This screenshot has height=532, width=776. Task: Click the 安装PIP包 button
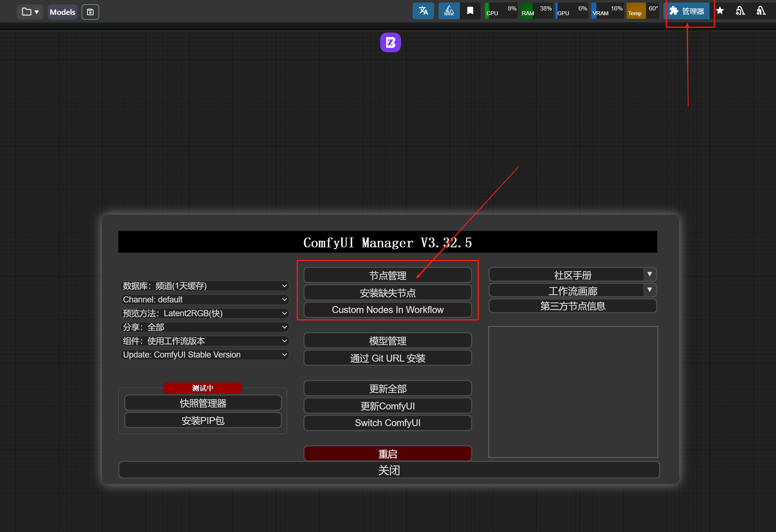(203, 420)
